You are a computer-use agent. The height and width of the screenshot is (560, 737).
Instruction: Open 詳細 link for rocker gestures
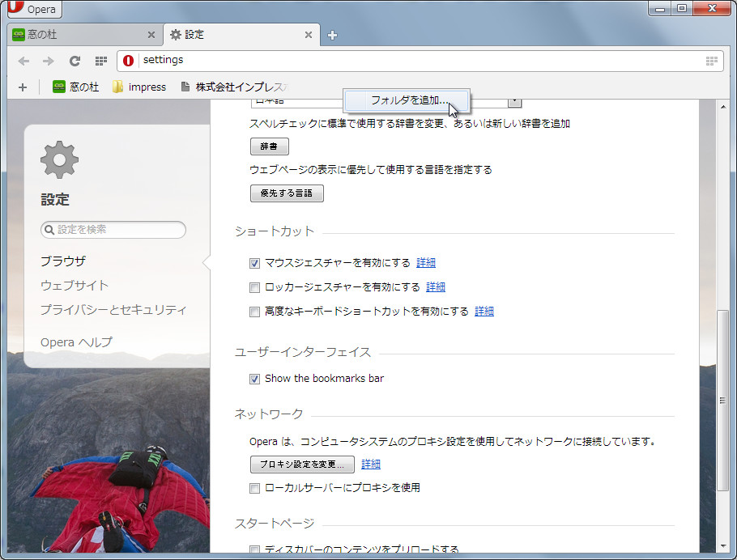pos(435,287)
